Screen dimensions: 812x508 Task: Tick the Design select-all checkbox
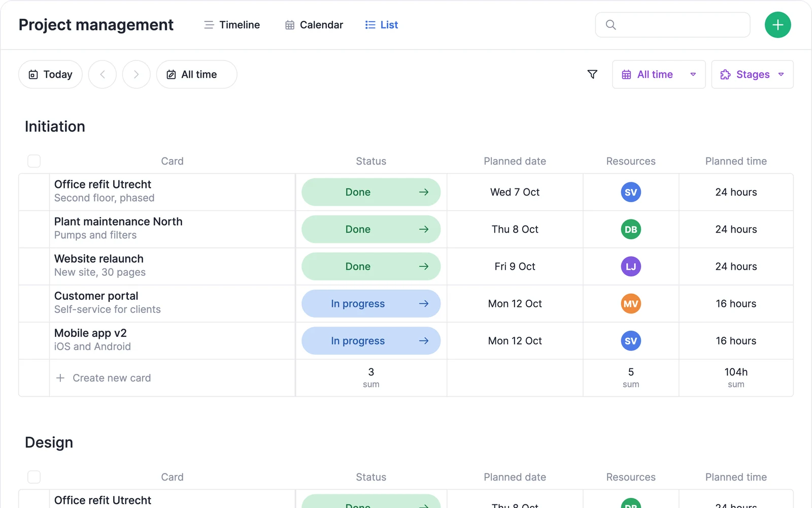(34, 477)
